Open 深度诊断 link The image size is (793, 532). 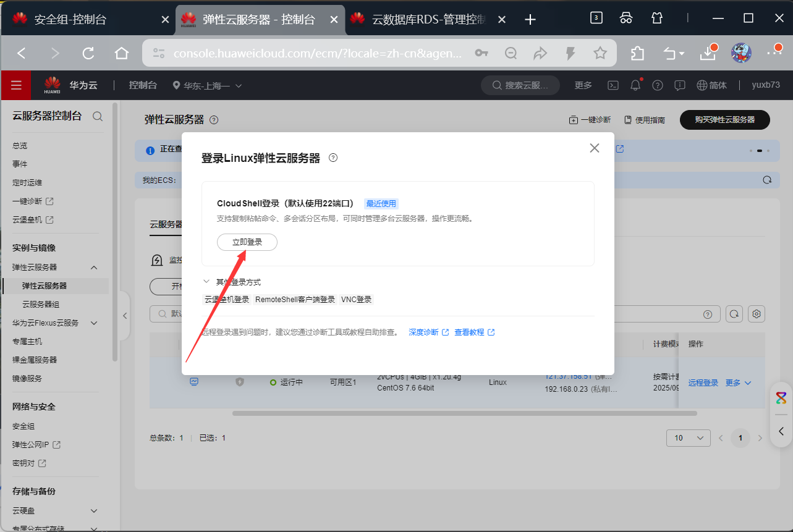429,332
